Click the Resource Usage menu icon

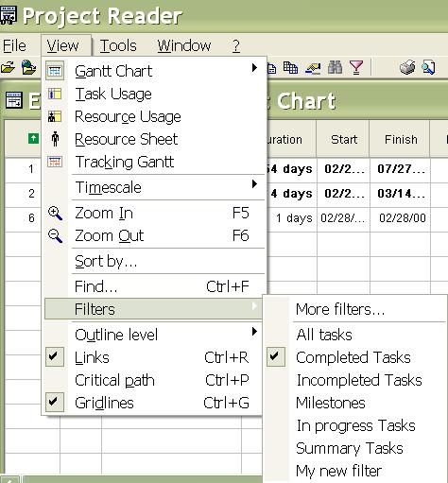55,116
